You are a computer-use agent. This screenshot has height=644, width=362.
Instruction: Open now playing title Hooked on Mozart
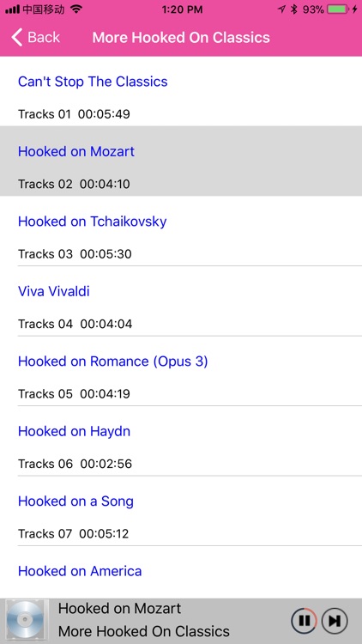(119, 608)
